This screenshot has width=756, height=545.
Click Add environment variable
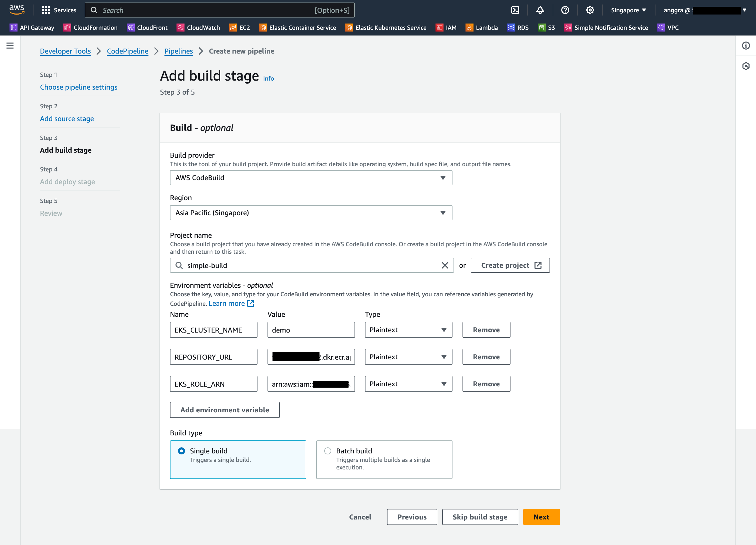[x=224, y=410]
